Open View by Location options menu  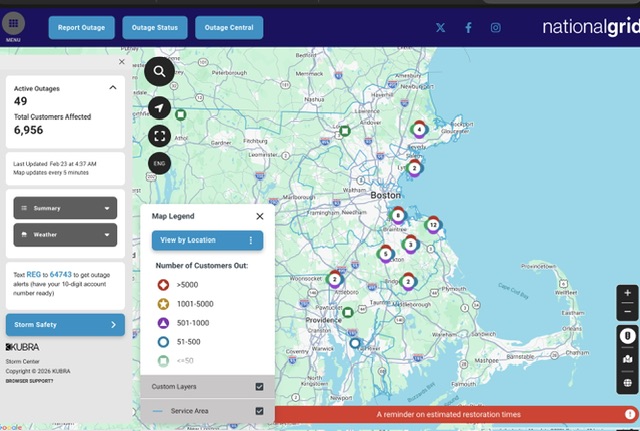[x=251, y=240]
